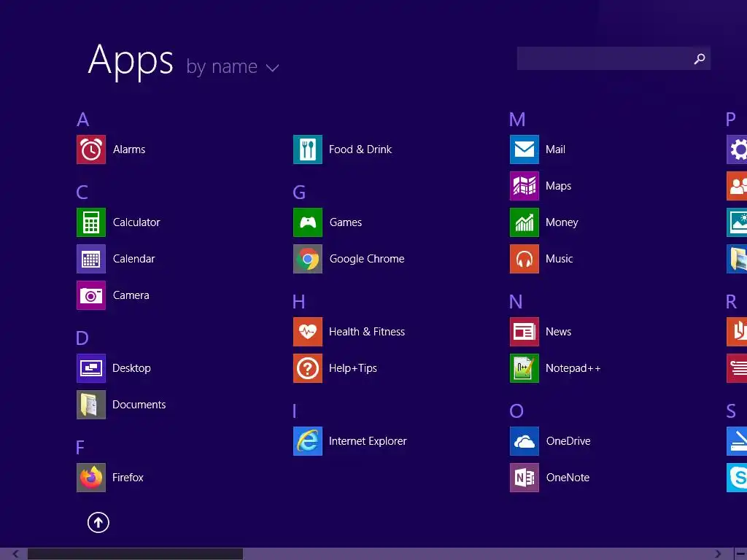The image size is (747, 560).
Task: Open the Games controller icon
Action: (308, 222)
